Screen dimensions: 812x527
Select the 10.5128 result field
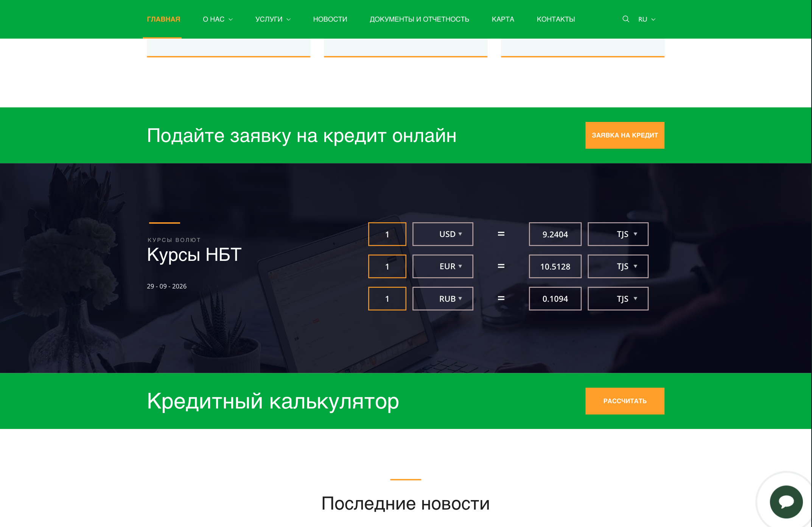point(555,266)
